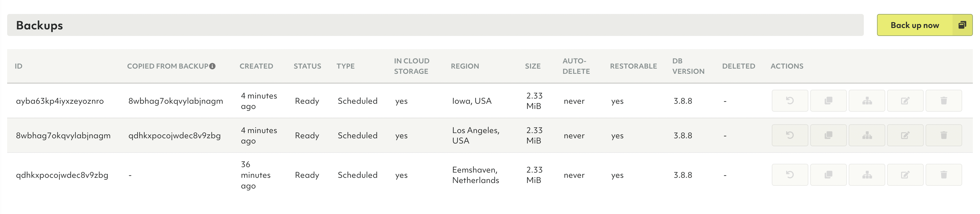Copy backup qdhkxpocojwdec8v9zbg

click(828, 175)
